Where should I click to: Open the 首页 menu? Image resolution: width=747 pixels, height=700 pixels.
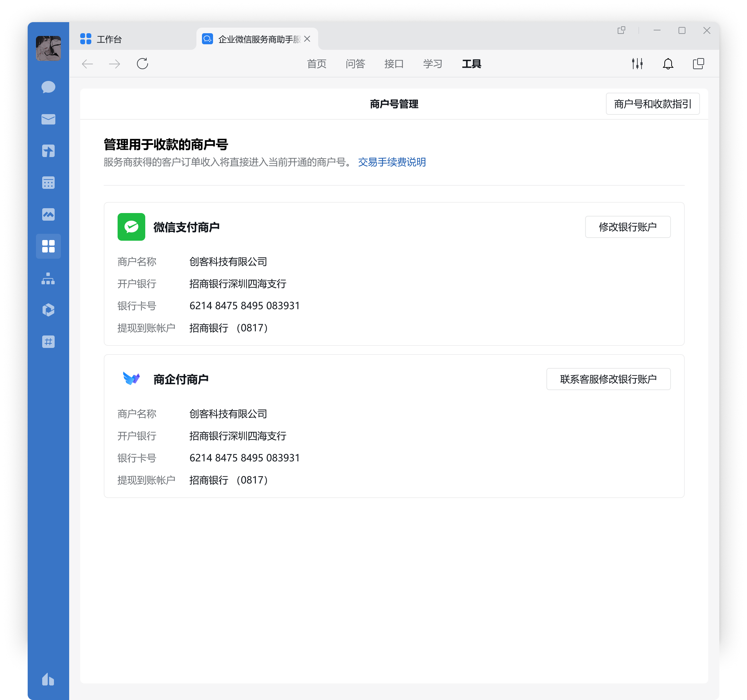pyautogui.click(x=316, y=64)
